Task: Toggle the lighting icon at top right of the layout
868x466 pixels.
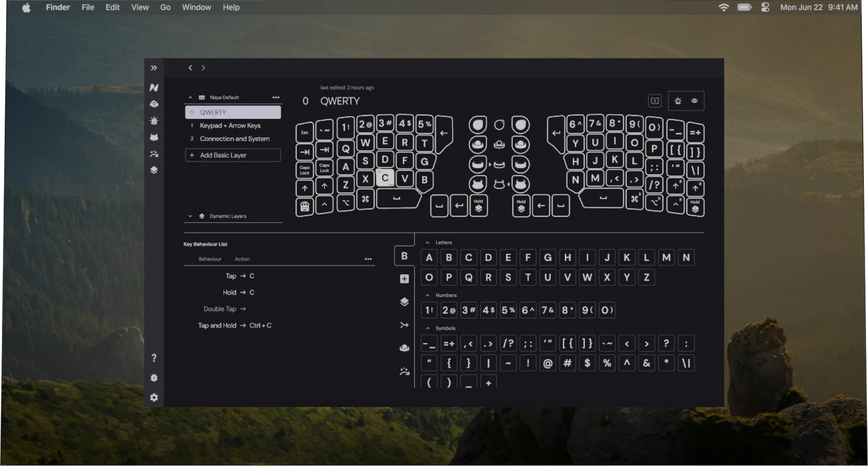Action: pos(678,101)
